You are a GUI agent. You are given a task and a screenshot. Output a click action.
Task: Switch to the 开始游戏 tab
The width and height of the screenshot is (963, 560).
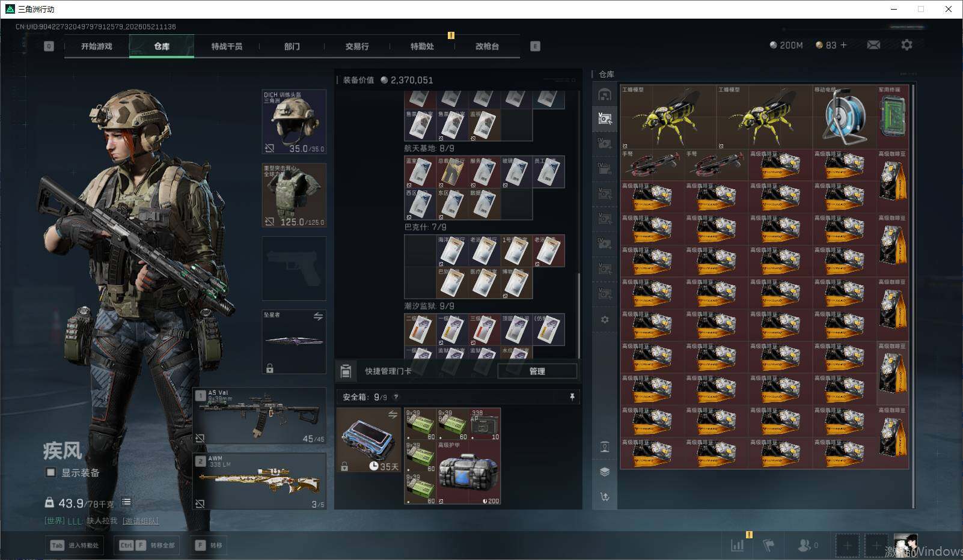(97, 46)
